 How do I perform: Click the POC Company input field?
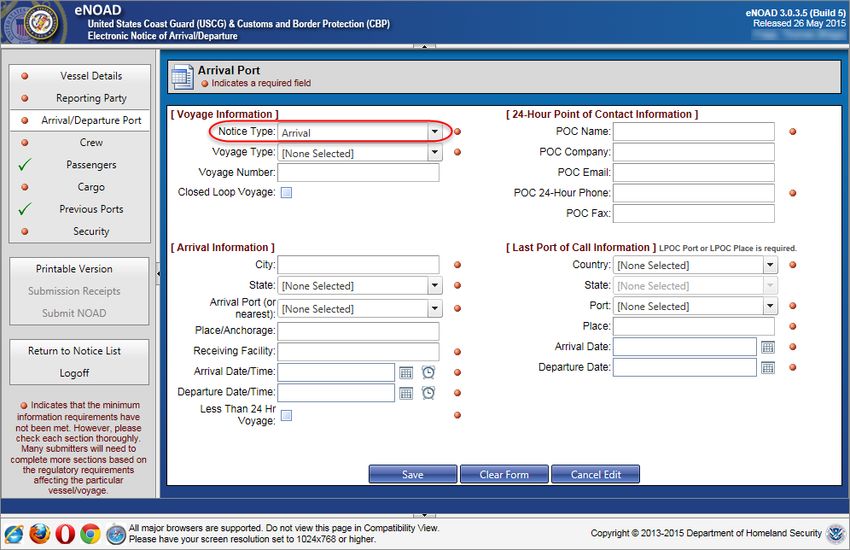693,152
